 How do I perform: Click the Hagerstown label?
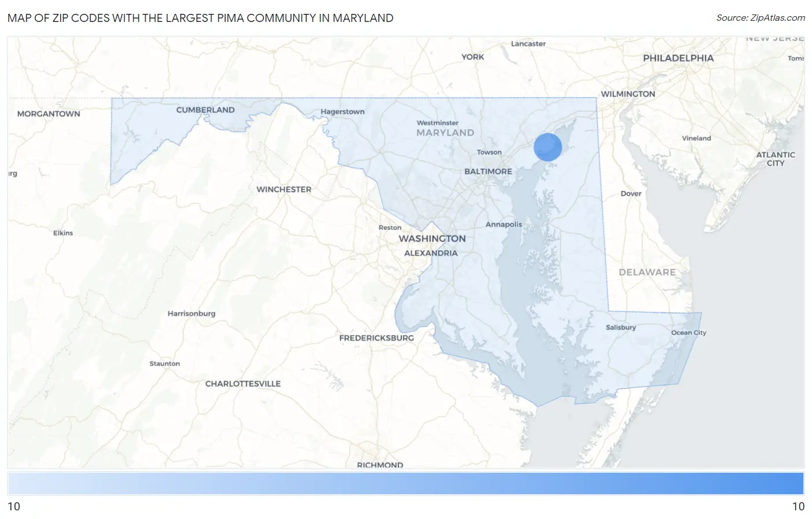342,112
